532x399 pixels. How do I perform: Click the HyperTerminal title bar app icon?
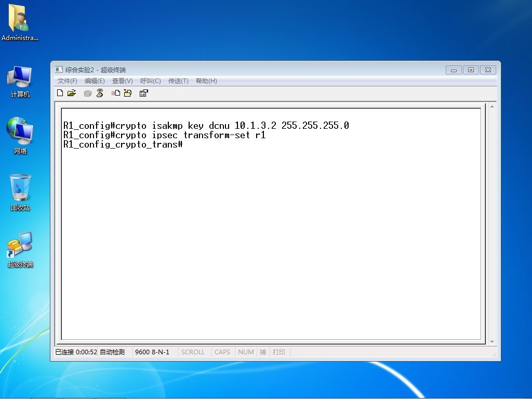(x=59, y=70)
